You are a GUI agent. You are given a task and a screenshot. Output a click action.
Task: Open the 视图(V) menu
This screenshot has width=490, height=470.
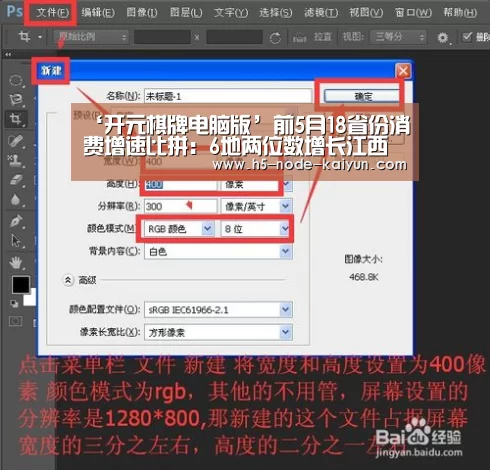pos(366,13)
